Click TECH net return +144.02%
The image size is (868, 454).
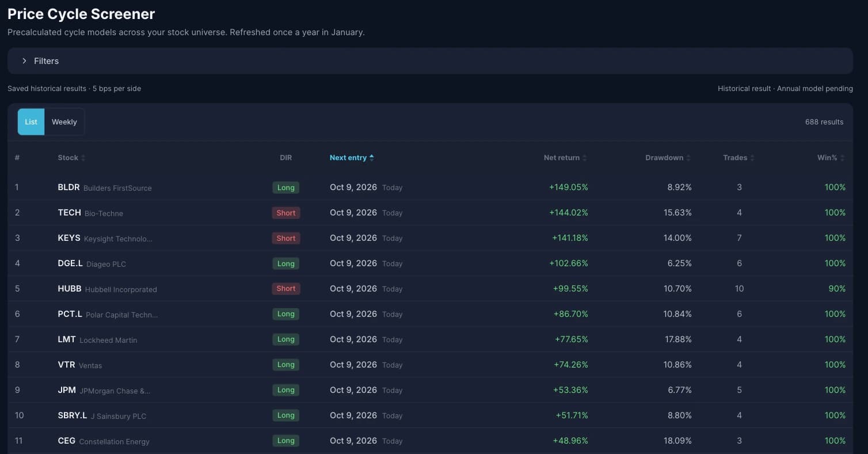(568, 213)
